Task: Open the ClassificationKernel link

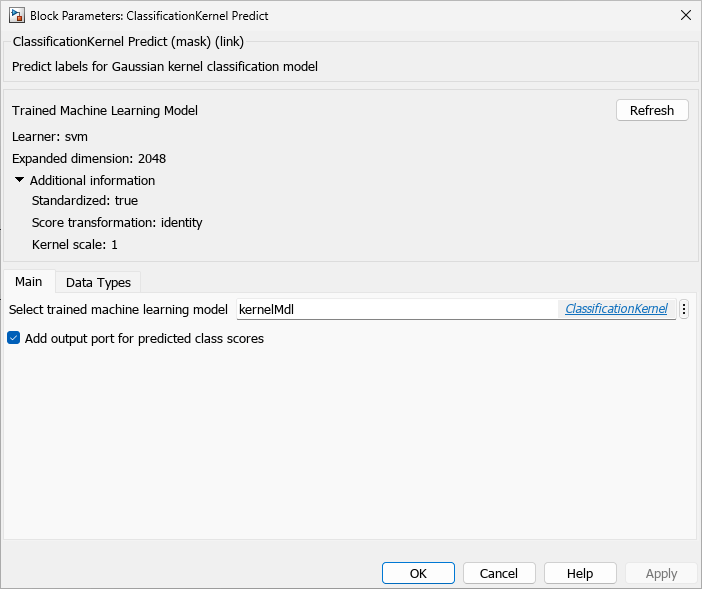Action: (616, 310)
